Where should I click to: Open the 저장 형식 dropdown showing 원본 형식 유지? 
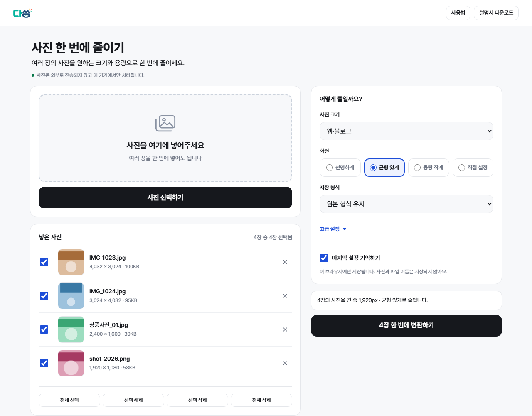(x=406, y=204)
